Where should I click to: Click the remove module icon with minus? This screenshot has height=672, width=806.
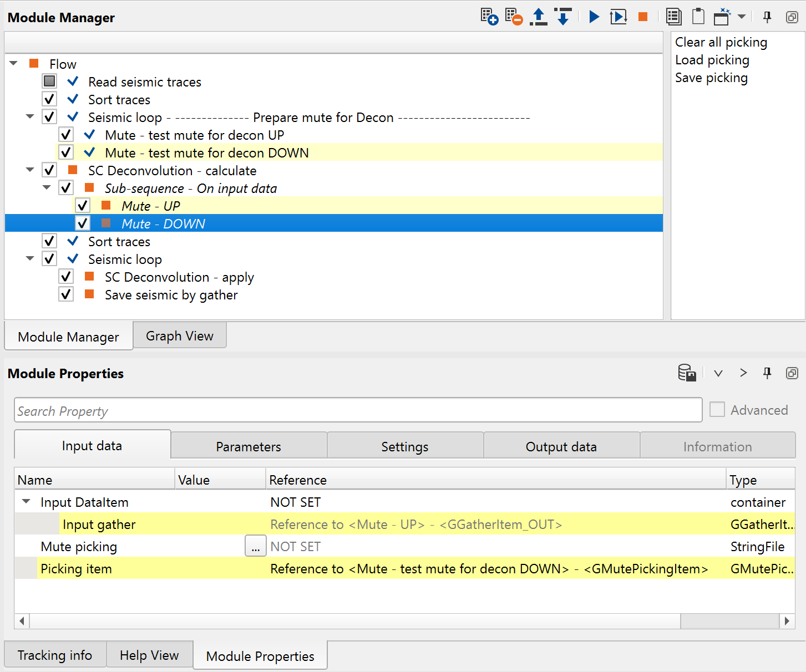click(514, 17)
